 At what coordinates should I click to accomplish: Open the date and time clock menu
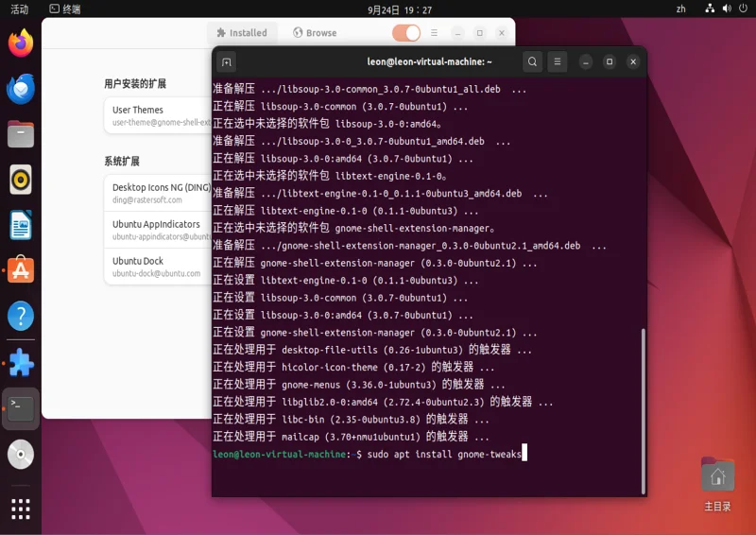click(x=400, y=9)
